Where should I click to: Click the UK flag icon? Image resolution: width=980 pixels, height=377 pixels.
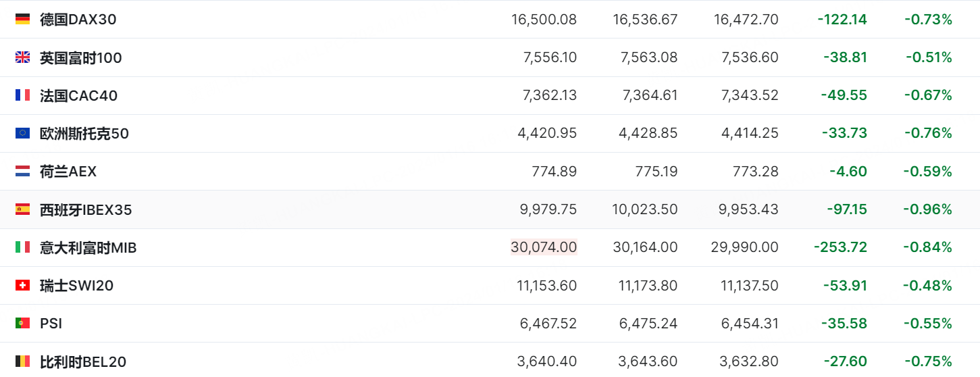point(22,57)
